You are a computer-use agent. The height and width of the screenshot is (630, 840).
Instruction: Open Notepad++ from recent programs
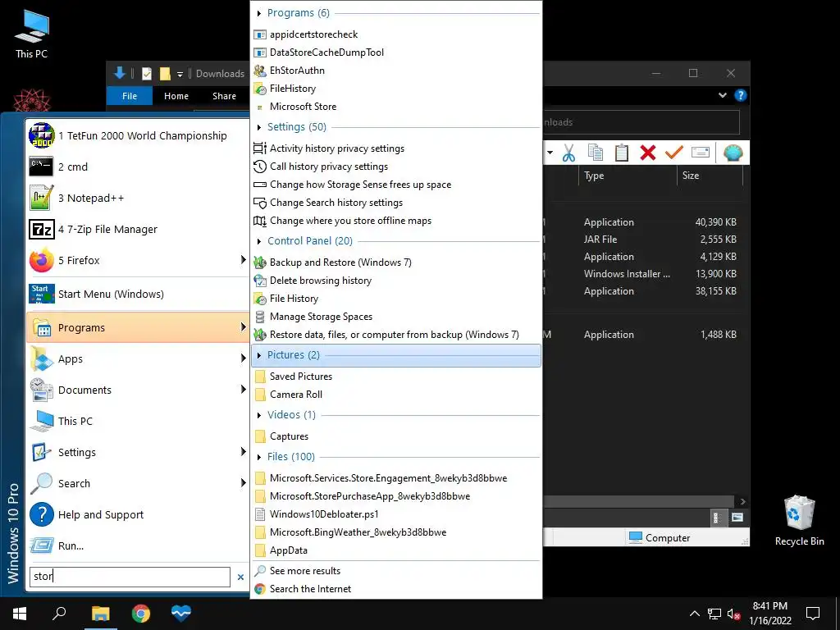tap(137, 198)
